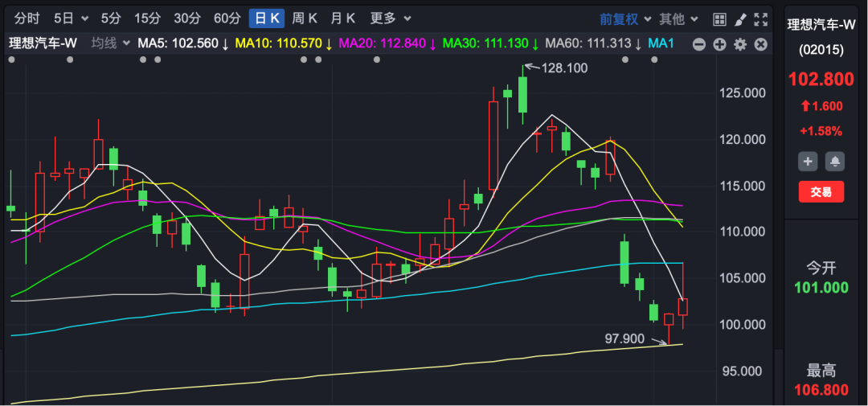
Task: Select the drawing brush tool icon
Action: click(x=740, y=19)
